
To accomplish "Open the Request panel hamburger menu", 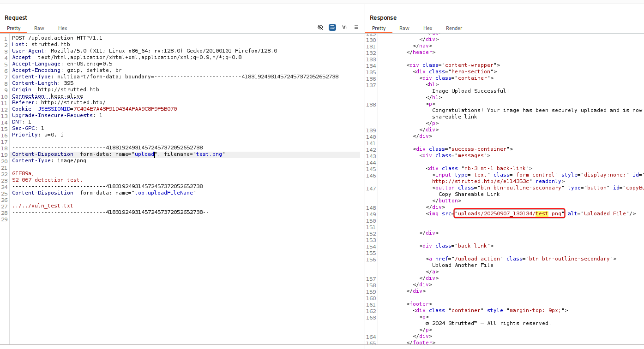I will click(x=356, y=28).
